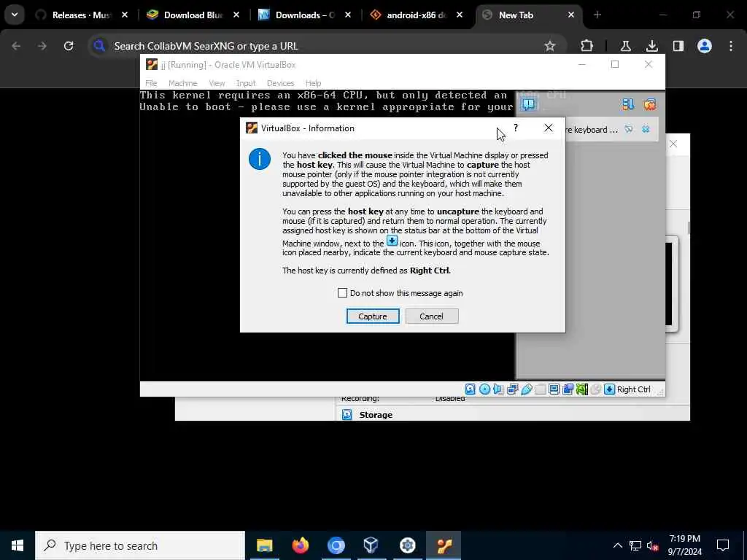
Task: Open the browser three-dot menu
Action: click(731, 46)
